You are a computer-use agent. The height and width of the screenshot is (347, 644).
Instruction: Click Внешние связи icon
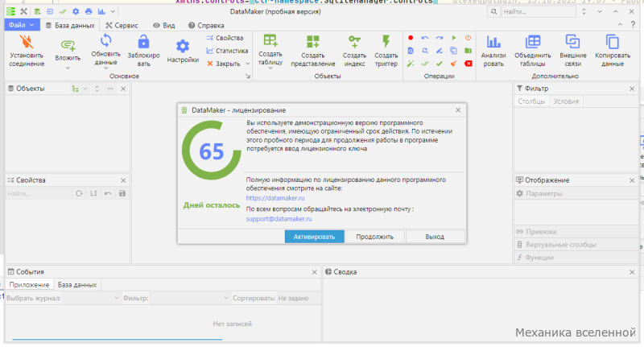pyautogui.click(x=572, y=42)
